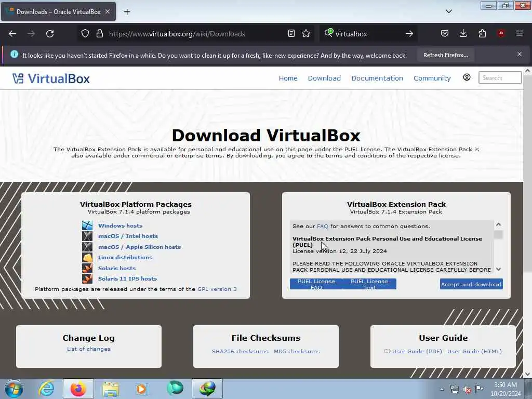Click the page vertical scrollbar thumb
This screenshot has width=532, height=399.
click(528, 174)
